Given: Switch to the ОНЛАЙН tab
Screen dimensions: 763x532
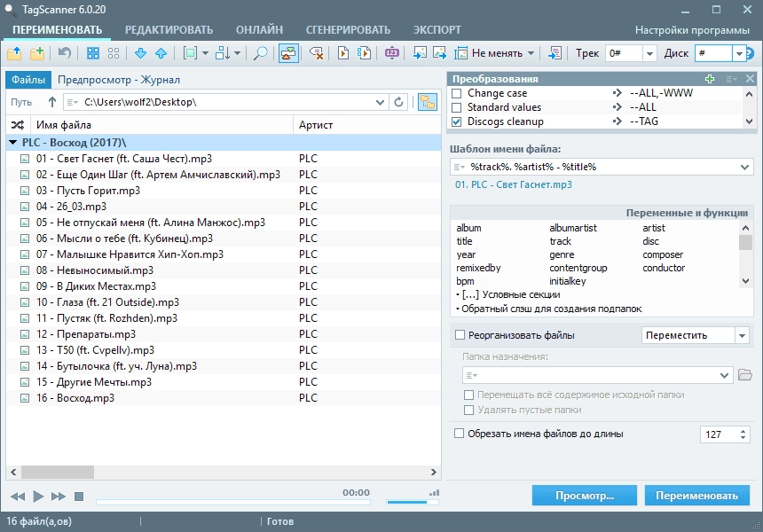Looking at the screenshot, I should click(259, 29).
